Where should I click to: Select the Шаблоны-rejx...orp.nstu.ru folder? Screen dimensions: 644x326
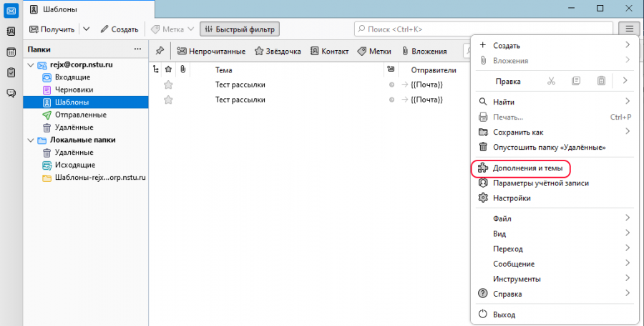(x=85, y=178)
